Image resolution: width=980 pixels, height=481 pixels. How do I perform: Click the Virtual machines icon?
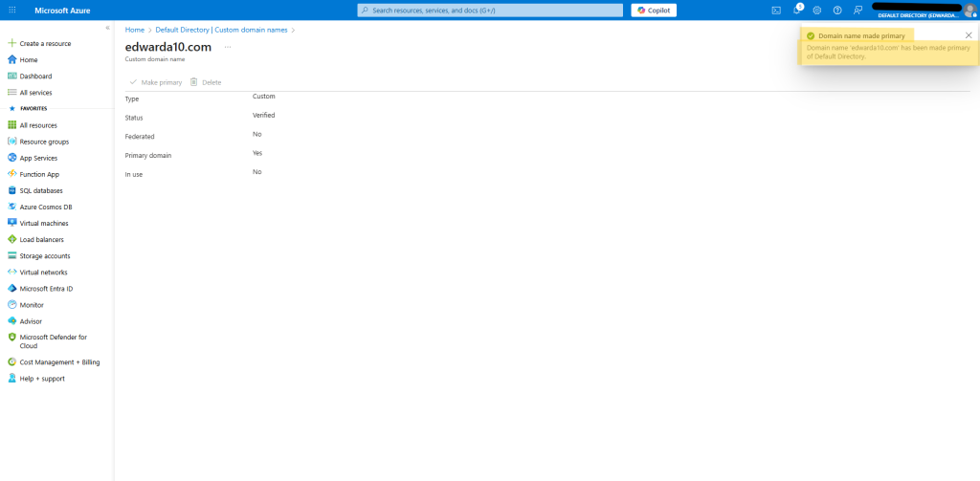tap(11, 223)
